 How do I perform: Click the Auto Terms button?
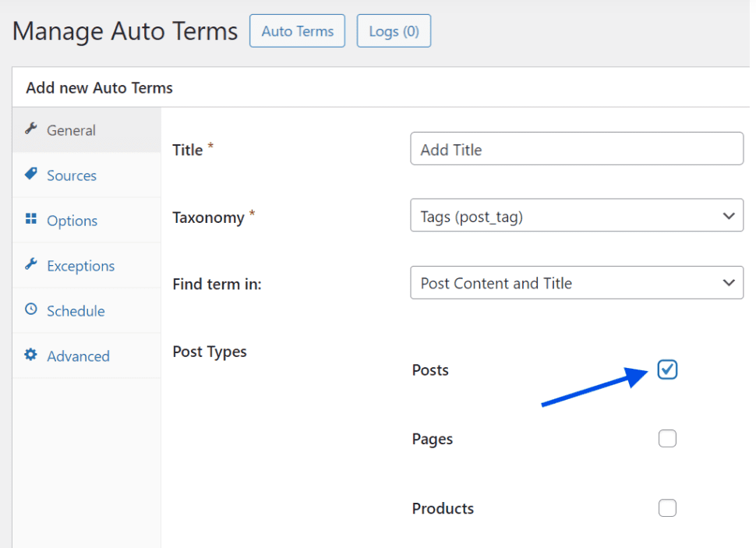pos(297,31)
